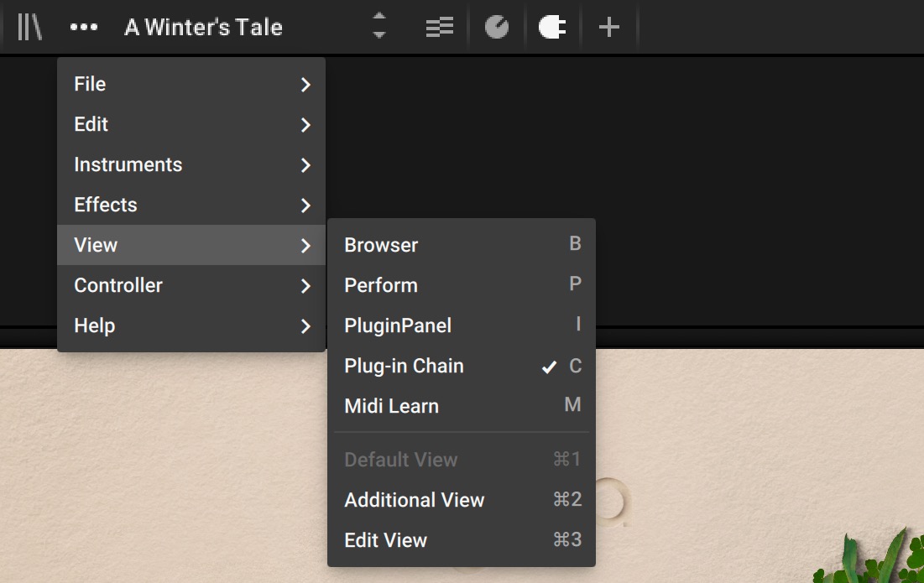Viewport: 924px width, 583px height.
Task: Expand the Help submenu arrow
Action: coord(305,326)
